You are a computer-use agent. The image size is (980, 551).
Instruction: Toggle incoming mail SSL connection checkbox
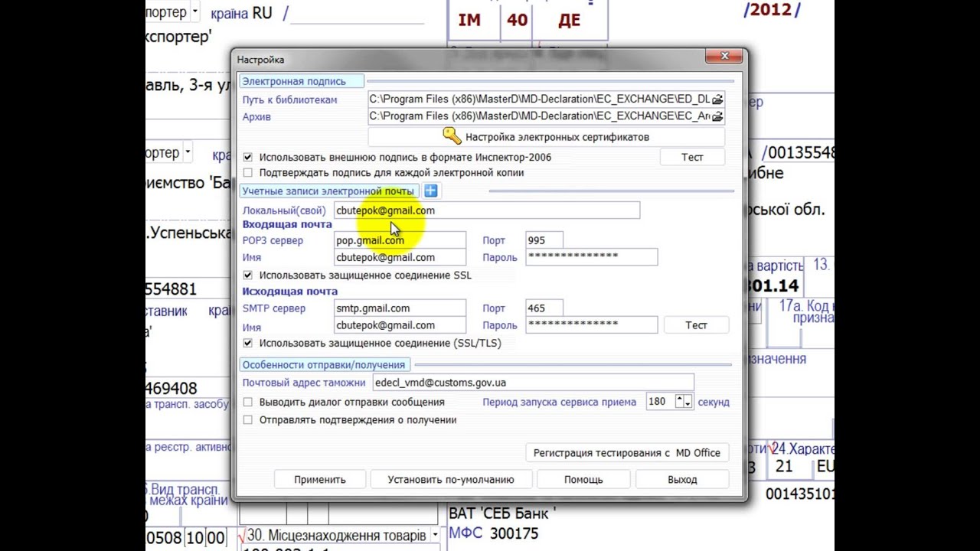pyautogui.click(x=247, y=275)
